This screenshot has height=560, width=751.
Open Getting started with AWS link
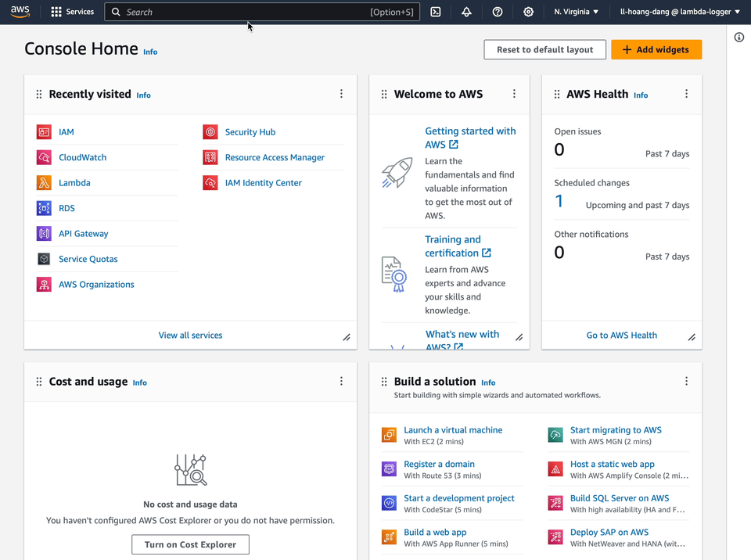470,138
